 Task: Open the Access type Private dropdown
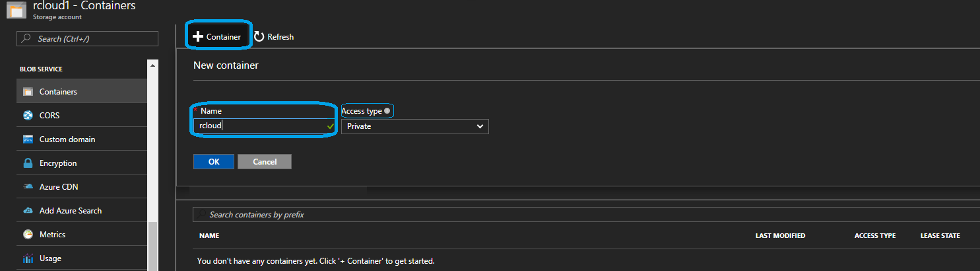[415, 126]
